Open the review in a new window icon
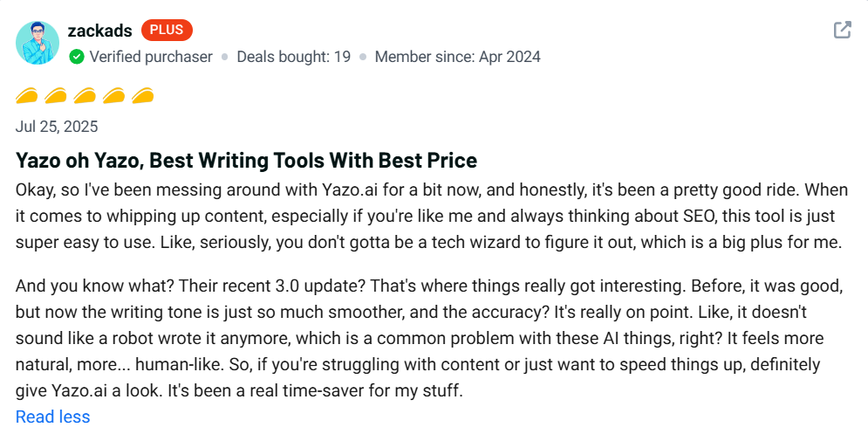Image resolution: width=868 pixels, height=441 pixels. tap(842, 30)
